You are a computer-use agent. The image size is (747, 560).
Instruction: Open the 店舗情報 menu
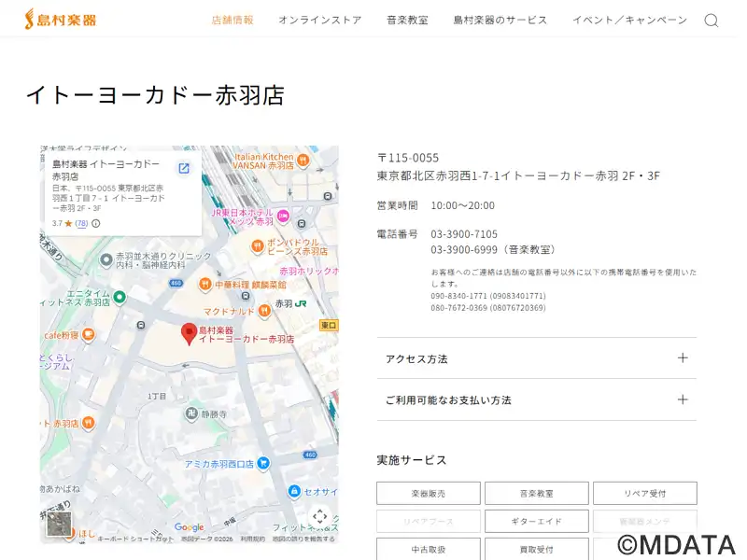click(233, 20)
